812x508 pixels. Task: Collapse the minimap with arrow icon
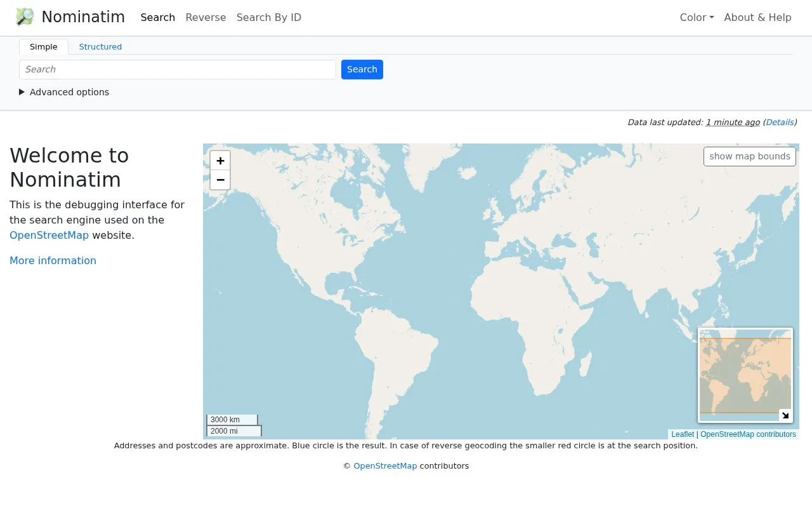(x=785, y=415)
